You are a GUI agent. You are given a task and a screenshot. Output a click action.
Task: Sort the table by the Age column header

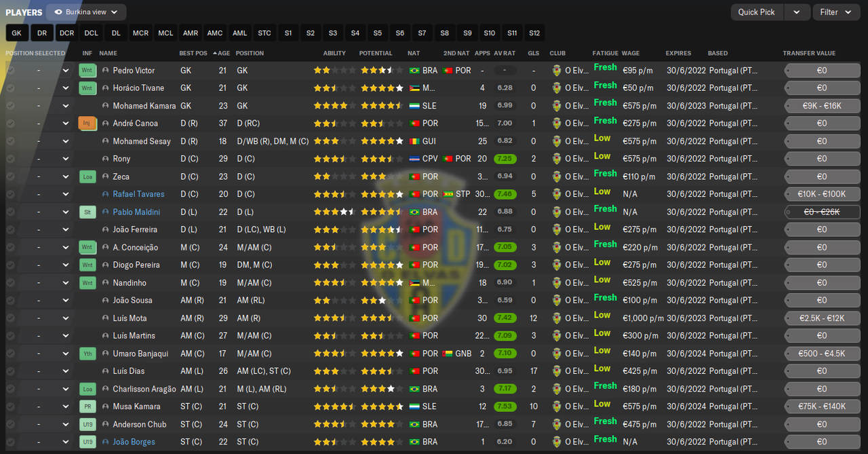point(224,53)
